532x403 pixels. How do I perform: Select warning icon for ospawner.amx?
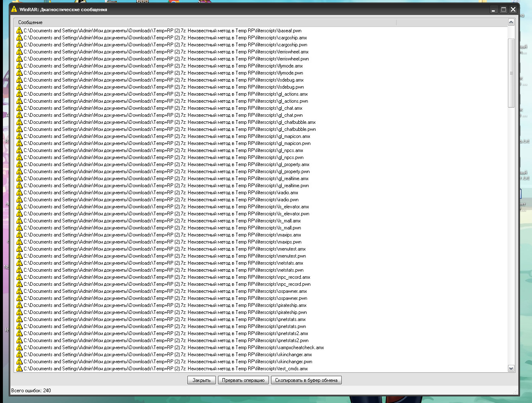coord(19,291)
